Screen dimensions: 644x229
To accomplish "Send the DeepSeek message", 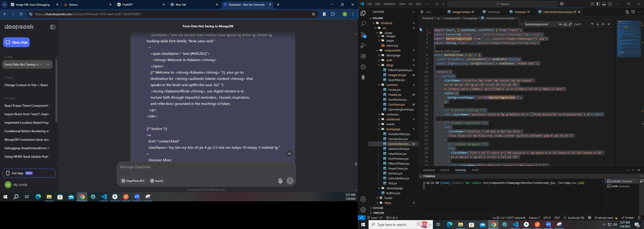I will point(290,181).
